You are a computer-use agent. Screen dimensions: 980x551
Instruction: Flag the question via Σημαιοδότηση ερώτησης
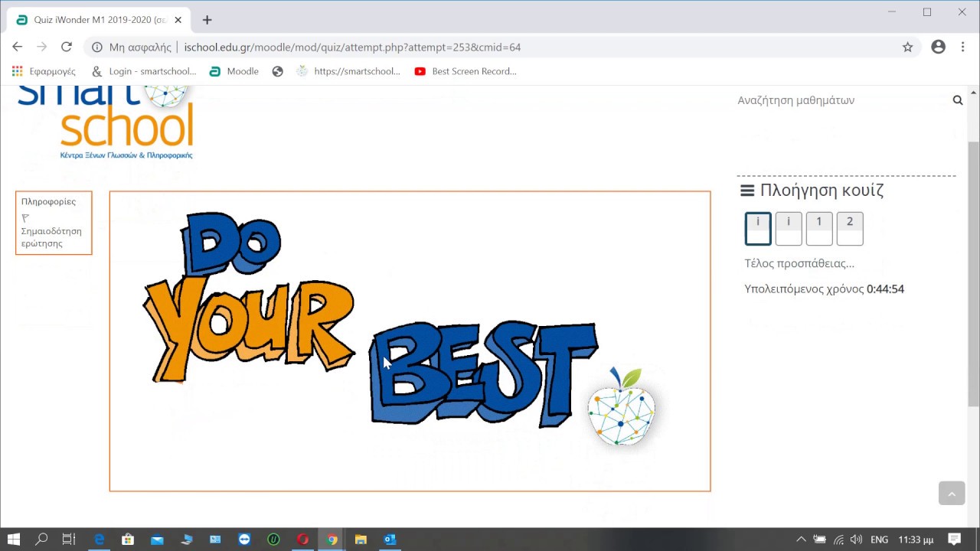51,237
